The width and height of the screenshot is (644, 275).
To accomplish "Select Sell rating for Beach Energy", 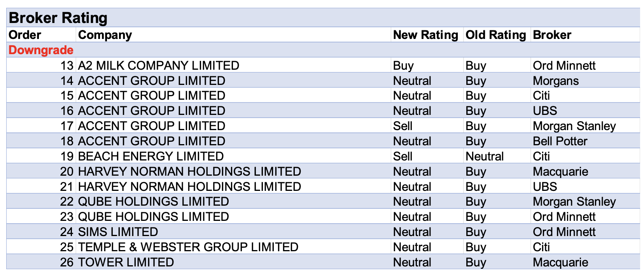I will [x=402, y=156].
